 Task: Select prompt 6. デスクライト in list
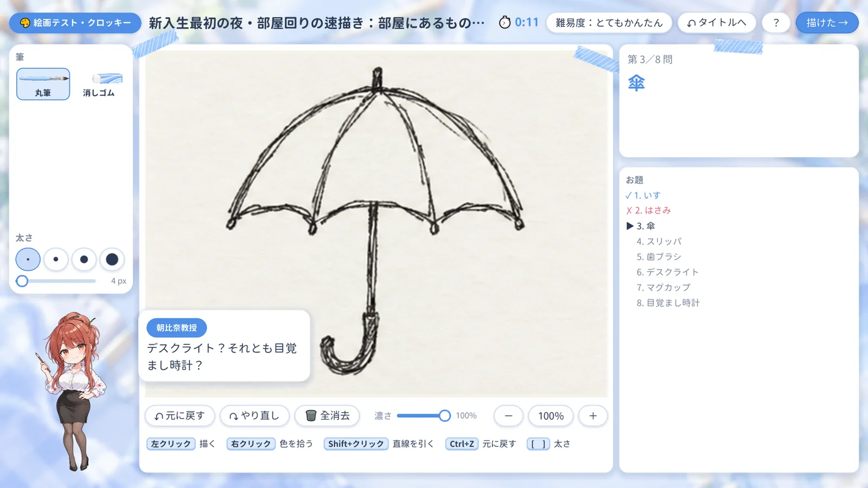(x=667, y=272)
